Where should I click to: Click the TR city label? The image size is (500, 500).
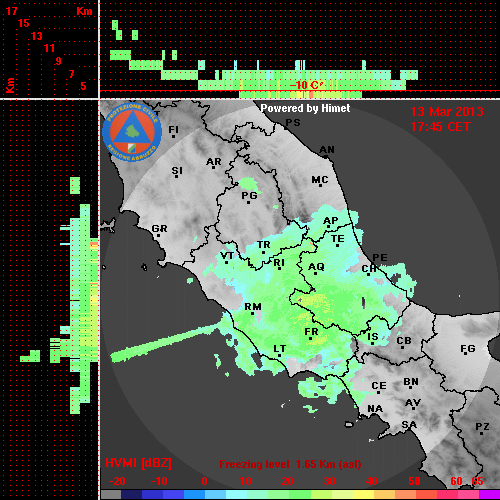(x=264, y=245)
